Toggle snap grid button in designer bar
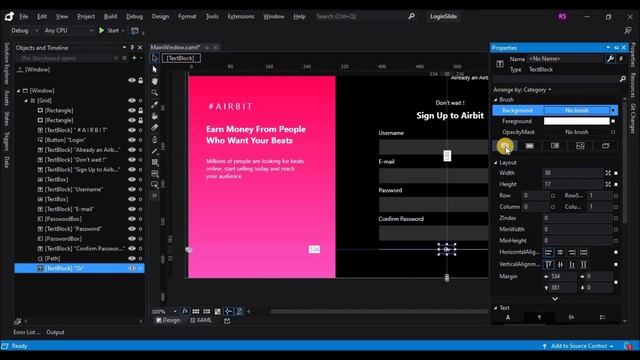The width and height of the screenshot is (640, 360). tap(196, 311)
